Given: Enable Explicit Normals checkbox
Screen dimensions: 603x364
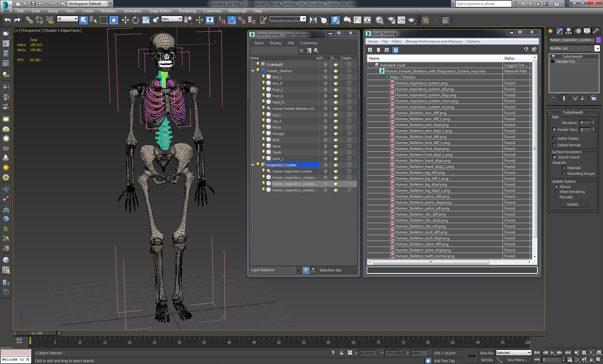Looking at the screenshot, I should pyautogui.click(x=554, y=145).
